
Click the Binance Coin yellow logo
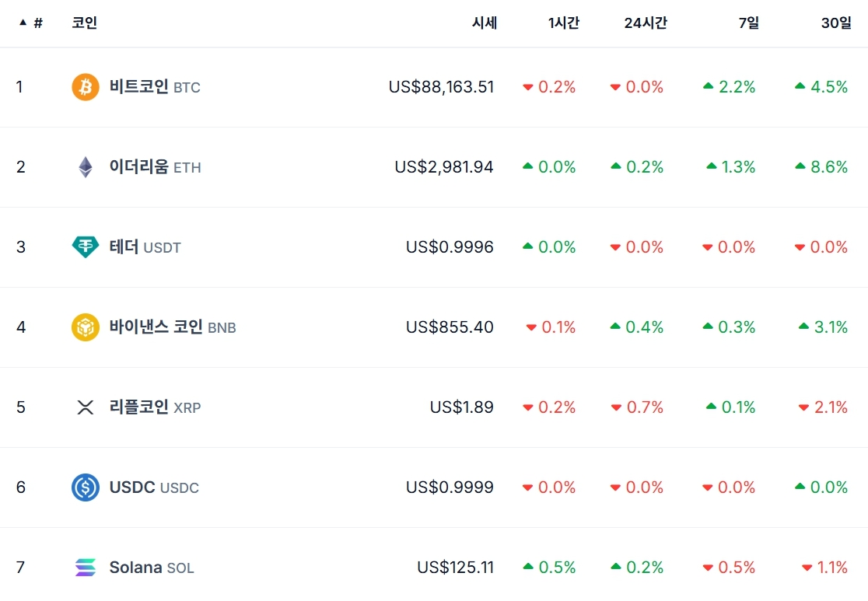tap(86, 327)
